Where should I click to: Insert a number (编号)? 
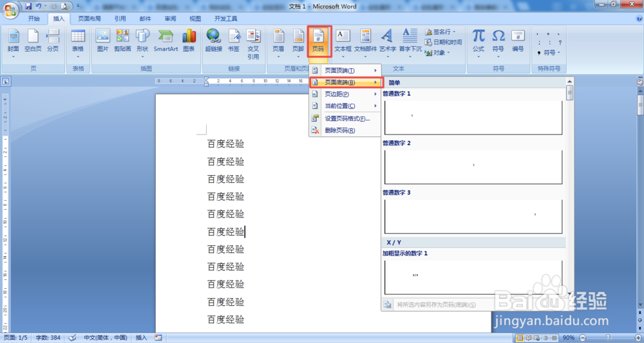[518, 41]
